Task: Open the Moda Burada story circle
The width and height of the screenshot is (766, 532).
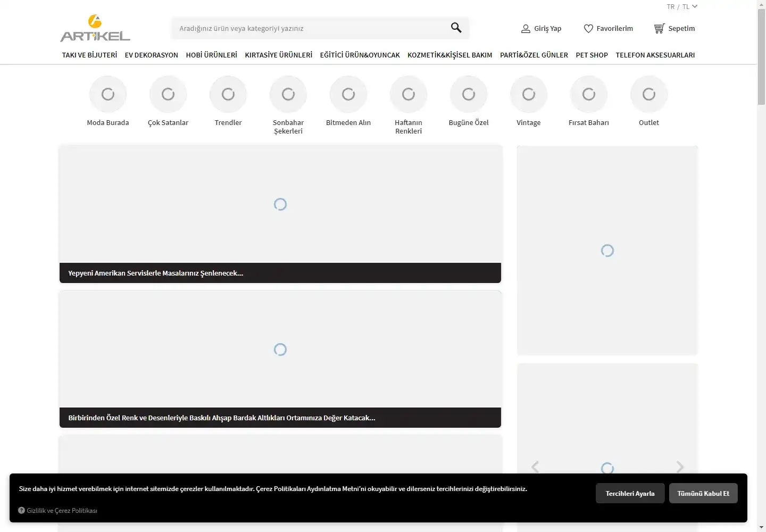Action: [x=108, y=94]
